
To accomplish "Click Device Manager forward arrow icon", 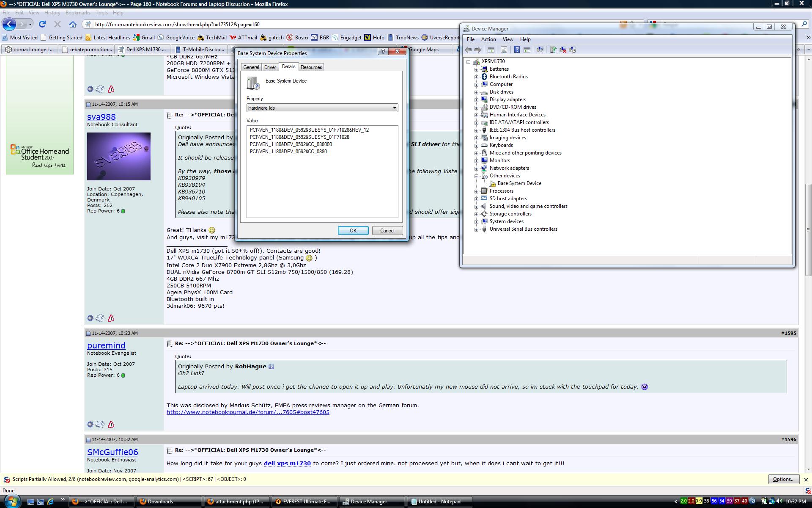I will (478, 50).
